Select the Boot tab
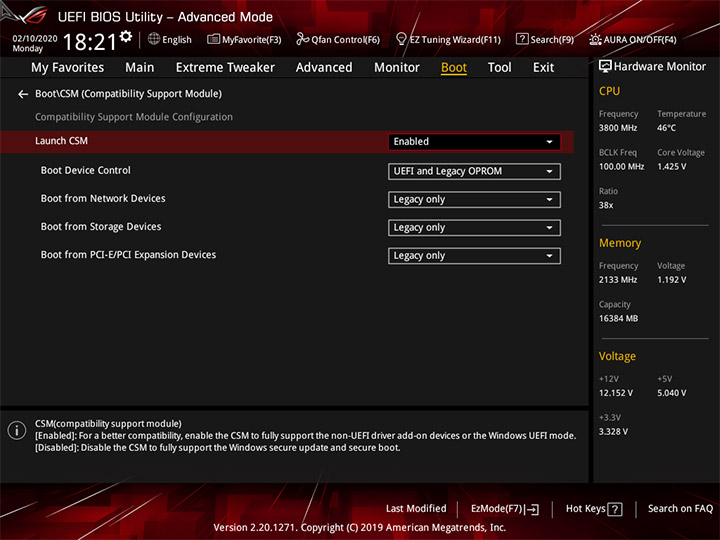This screenshot has width=720, height=540. coord(454,68)
